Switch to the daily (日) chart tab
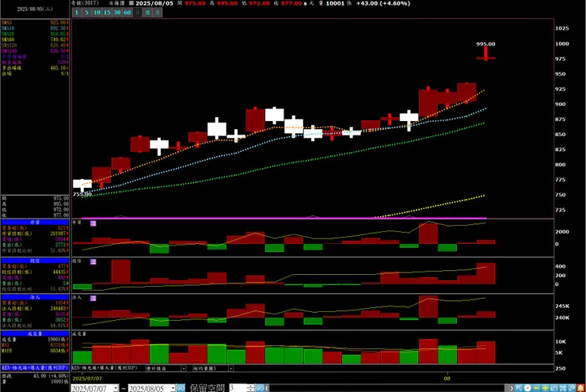 (x=137, y=13)
